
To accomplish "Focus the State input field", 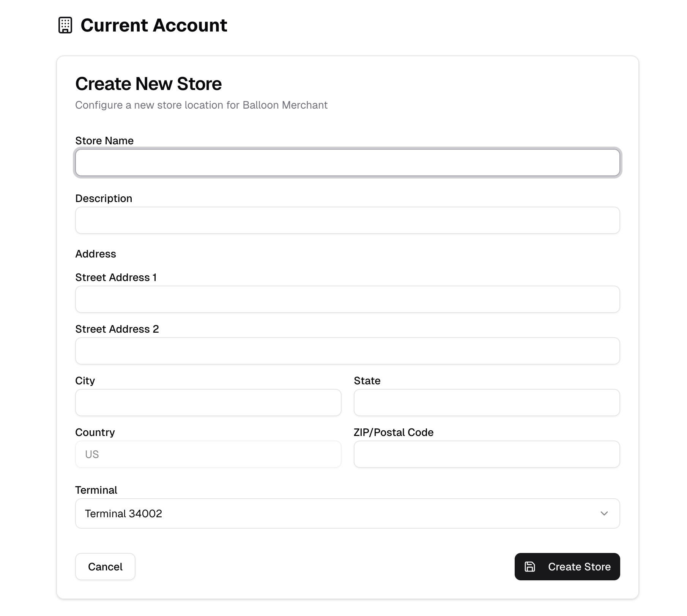I will (487, 403).
